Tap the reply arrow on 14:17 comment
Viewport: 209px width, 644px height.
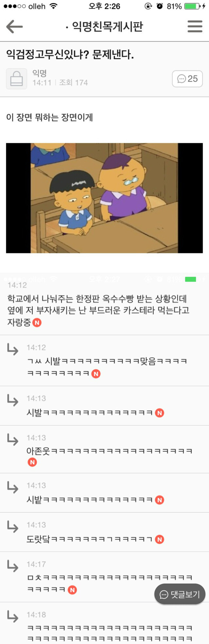pyautogui.click(x=13, y=566)
